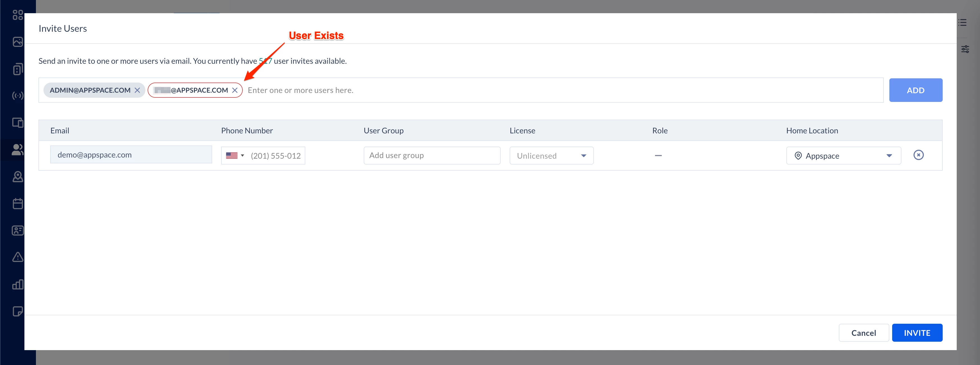Click the Add user group field
This screenshot has width=980, height=365.
coord(431,155)
